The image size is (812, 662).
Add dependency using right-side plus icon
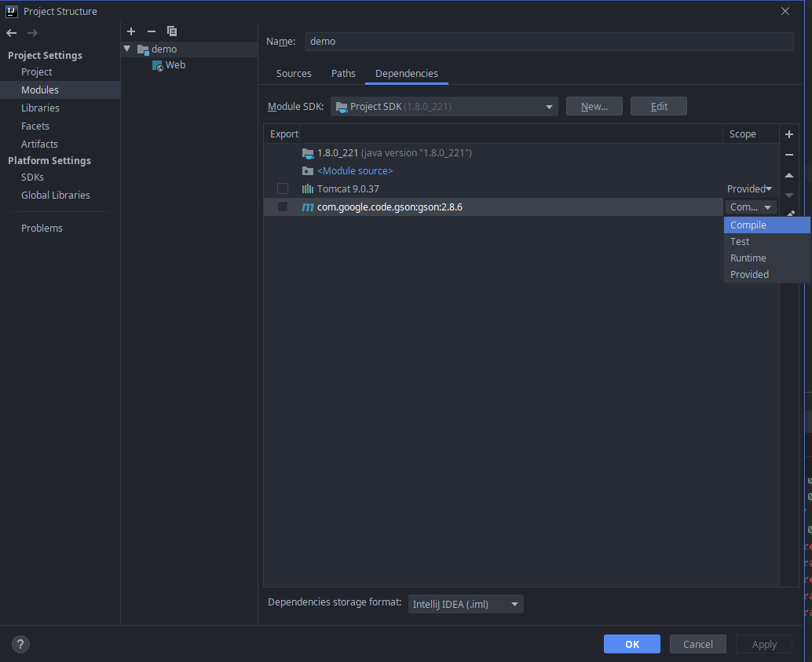tap(789, 134)
